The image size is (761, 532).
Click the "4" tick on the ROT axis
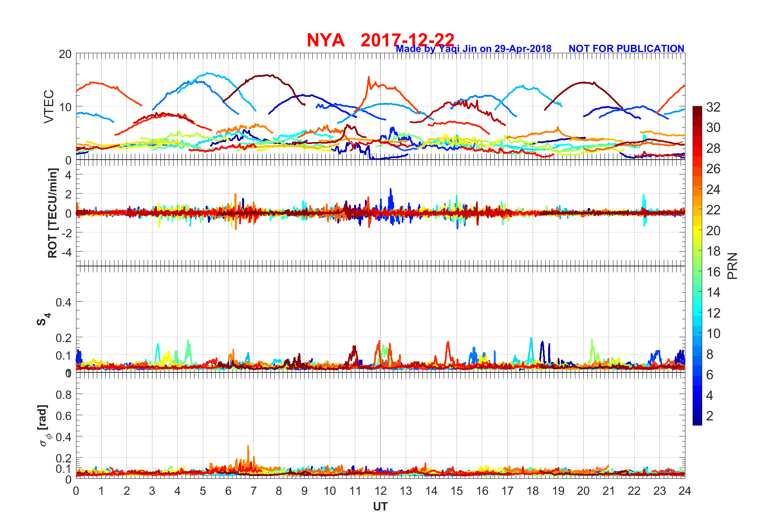[68, 175]
